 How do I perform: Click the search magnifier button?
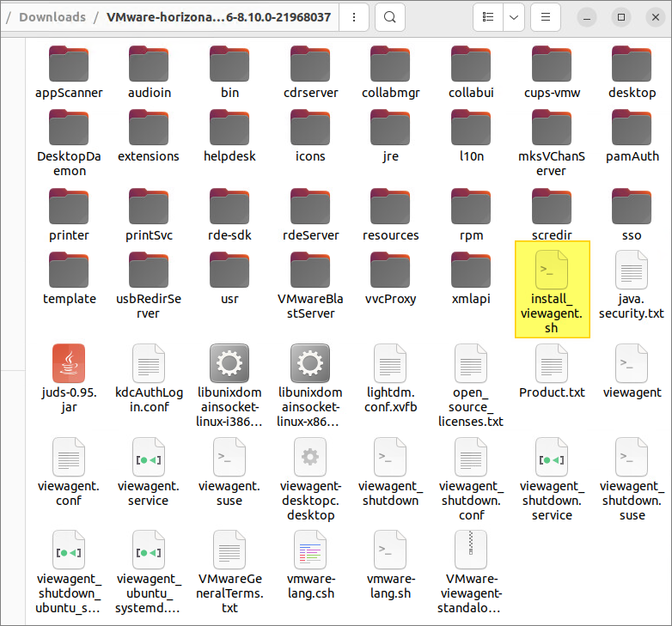click(389, 17)
